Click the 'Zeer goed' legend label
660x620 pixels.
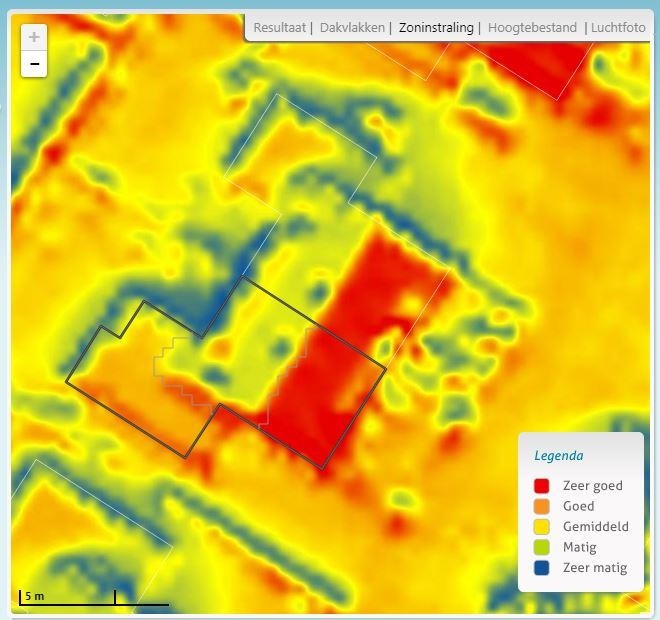point(593,486)
